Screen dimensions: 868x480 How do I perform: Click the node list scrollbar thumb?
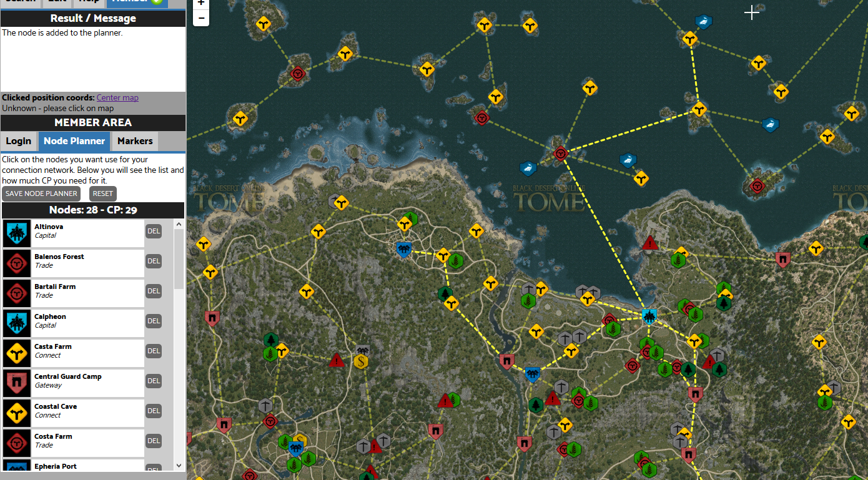(x=179, y=259)
